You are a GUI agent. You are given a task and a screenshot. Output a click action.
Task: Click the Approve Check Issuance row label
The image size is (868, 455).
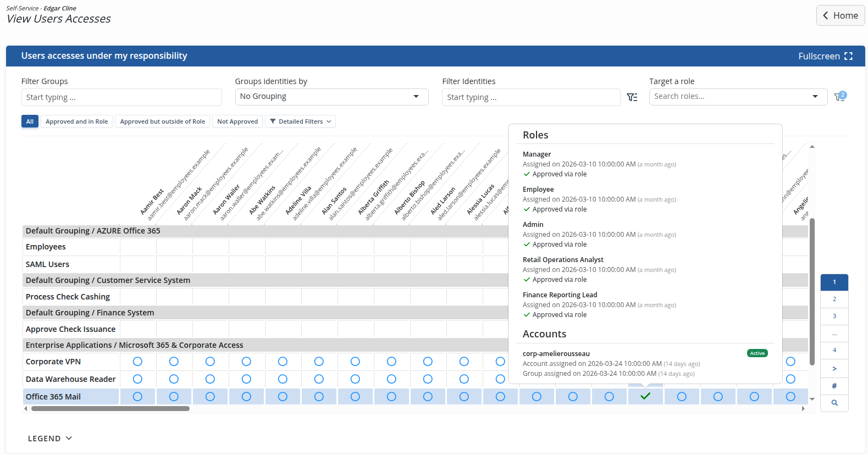coord(70,329)
